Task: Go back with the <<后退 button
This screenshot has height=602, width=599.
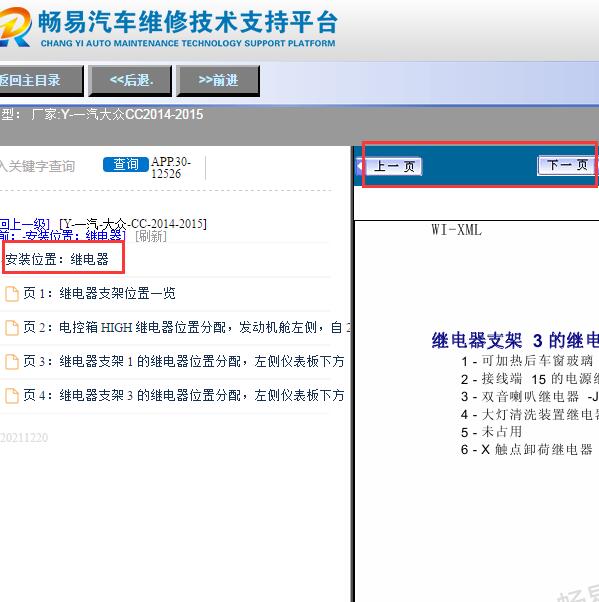Action: [130, 81]
